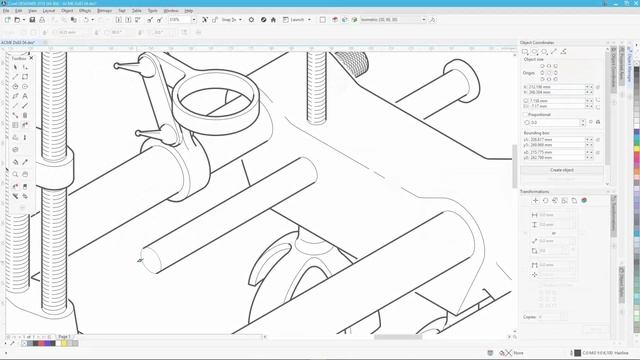Choose 2-point line mode in Object Coordinates
640x360 pixels.
(x=554, y=51)
